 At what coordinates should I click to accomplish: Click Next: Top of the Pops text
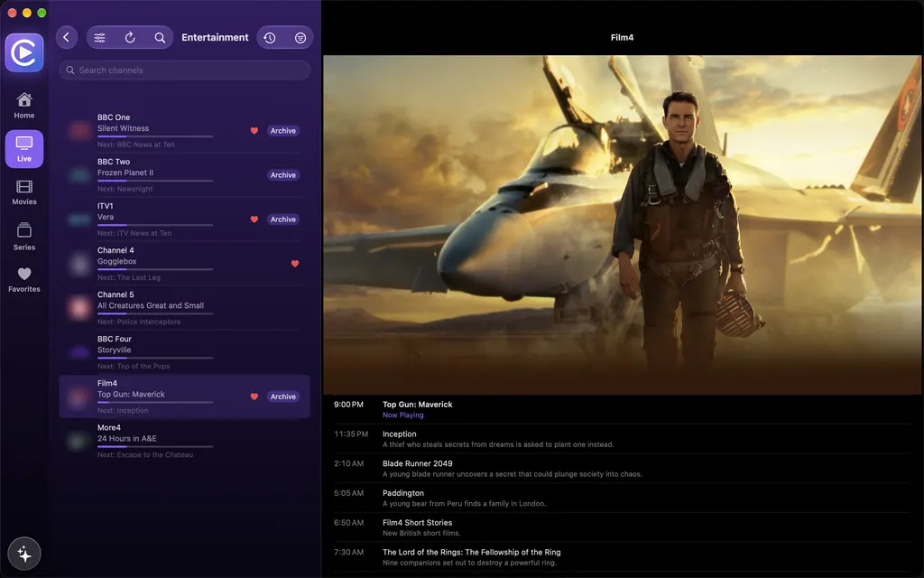pos(134,367)
